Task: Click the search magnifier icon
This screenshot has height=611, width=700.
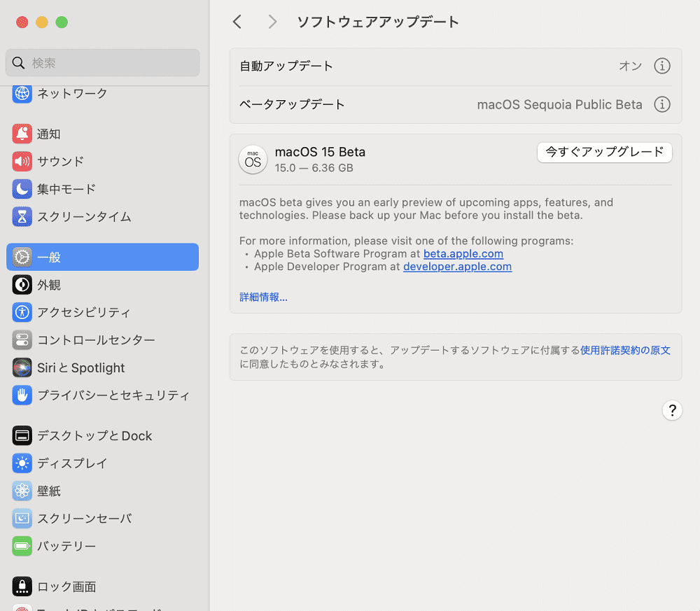Action: coord(18,63)
